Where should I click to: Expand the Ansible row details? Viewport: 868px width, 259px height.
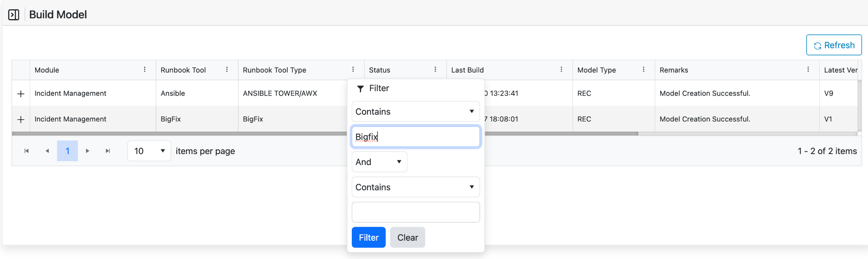pos(21,94)
